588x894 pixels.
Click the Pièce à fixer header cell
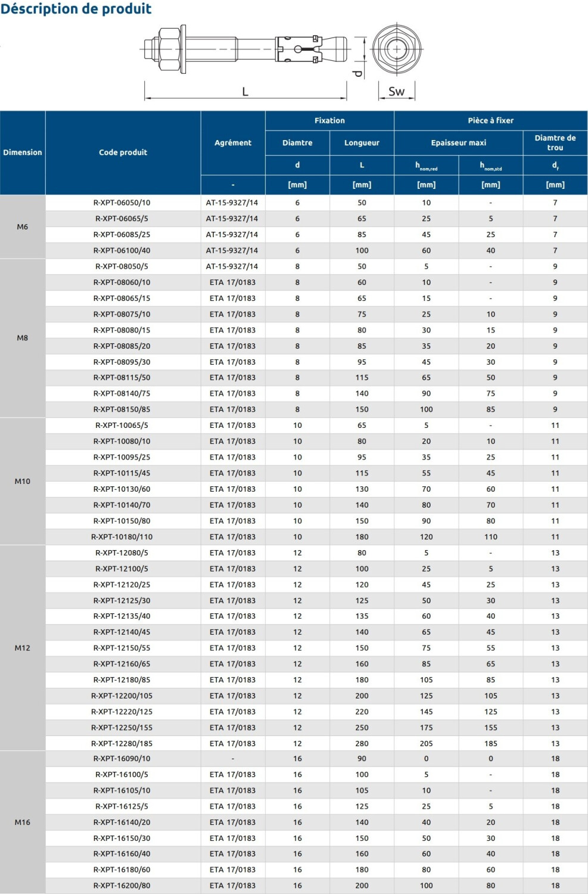491,120
